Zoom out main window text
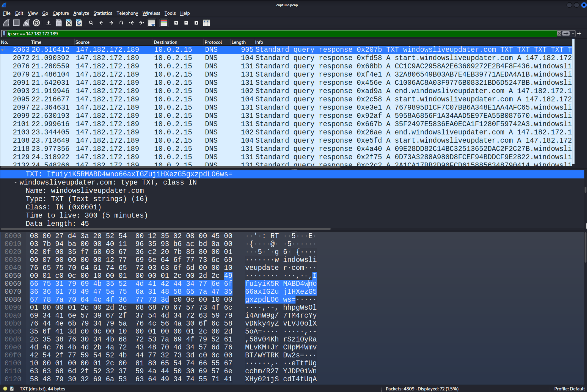The image size is (587, 392). click(186, 23)
